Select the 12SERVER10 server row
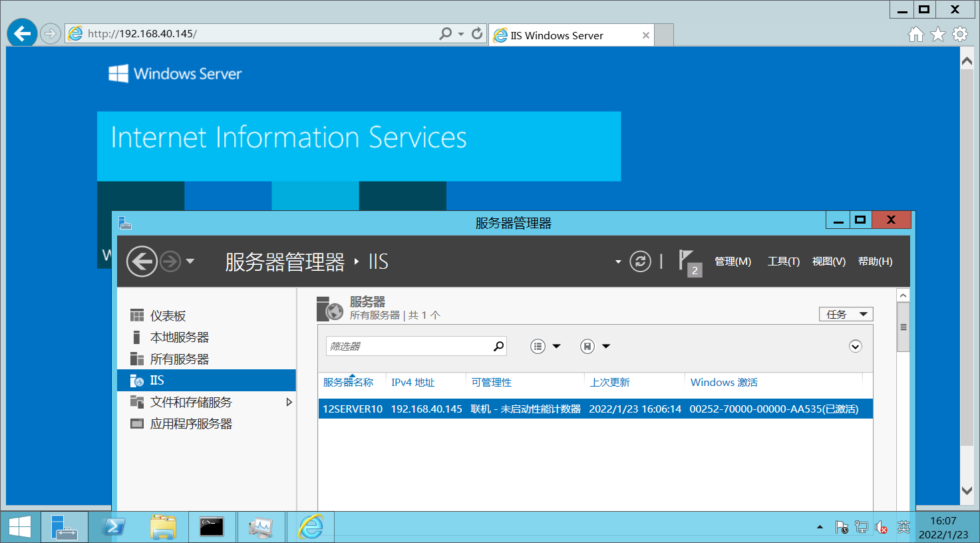The height and width of the screenshot is (543, 980). [595, 409]
